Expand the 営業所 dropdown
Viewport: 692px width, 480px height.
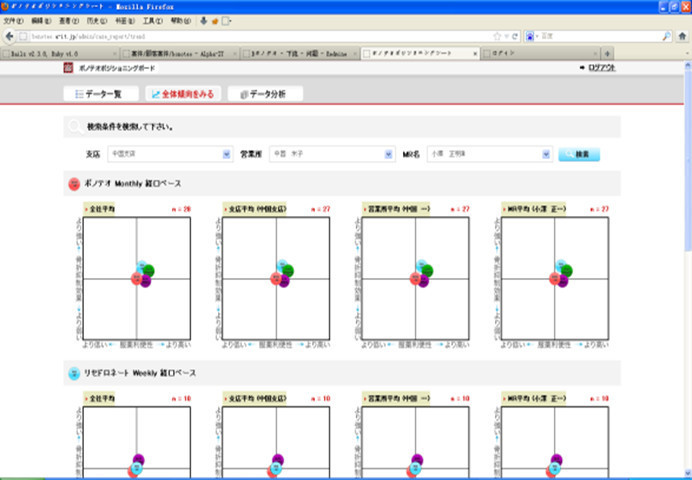click(x=388, y=154)
